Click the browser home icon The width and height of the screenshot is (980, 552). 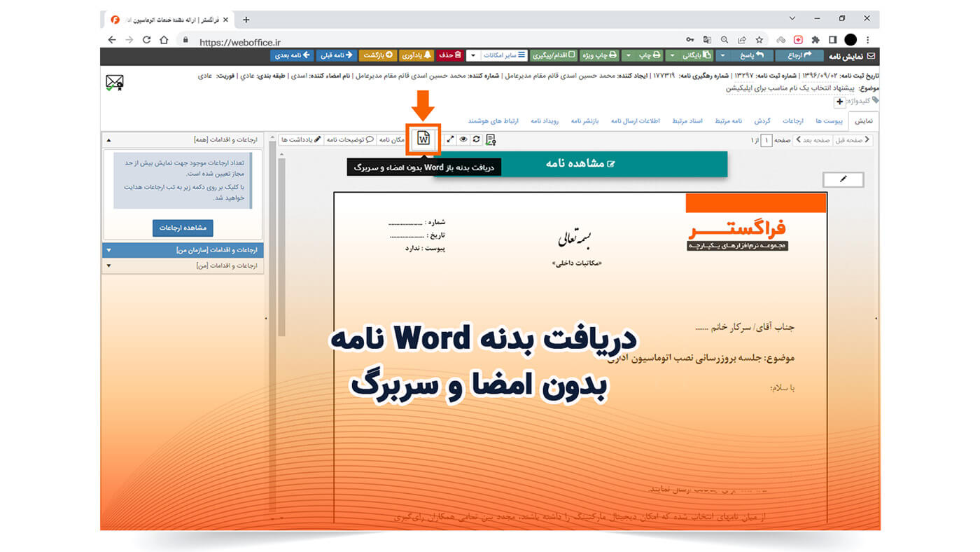[x=164, y=40]
